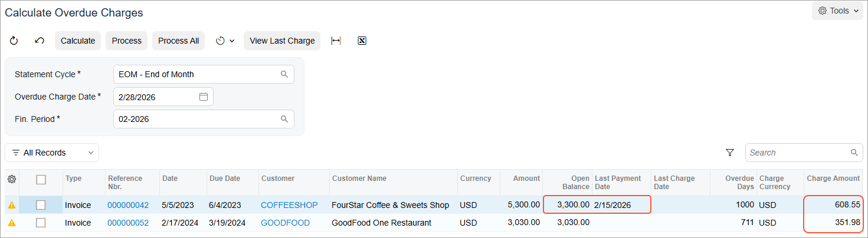Click the Undo icon in toolbar
Viewport: 868px width, 238px height.
tap(40, 41)
